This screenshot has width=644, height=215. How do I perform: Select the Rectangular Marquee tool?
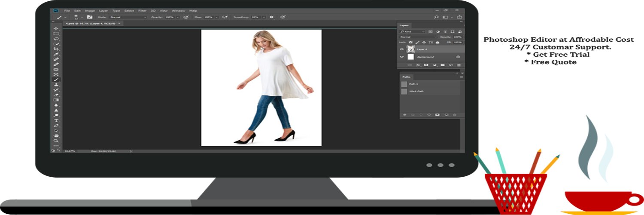coord(56,34)
